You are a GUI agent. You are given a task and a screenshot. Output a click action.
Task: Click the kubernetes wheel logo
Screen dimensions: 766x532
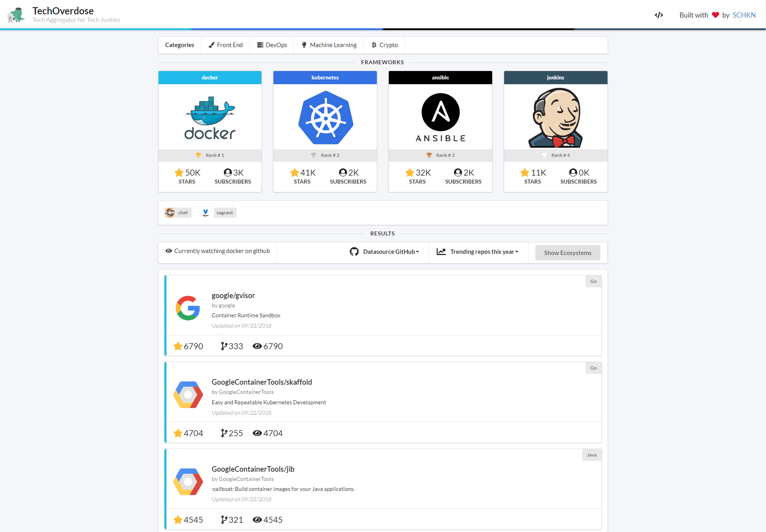(x=325, y=118)
